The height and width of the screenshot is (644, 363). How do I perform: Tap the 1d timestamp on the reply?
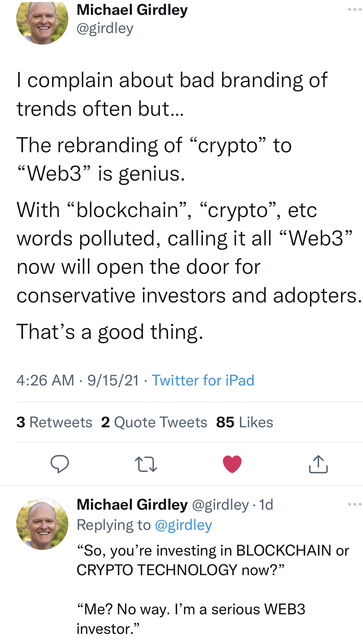click(266, 505)
